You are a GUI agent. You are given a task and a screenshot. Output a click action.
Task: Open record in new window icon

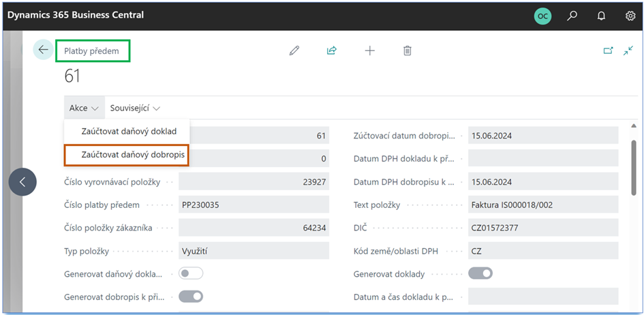608,50
